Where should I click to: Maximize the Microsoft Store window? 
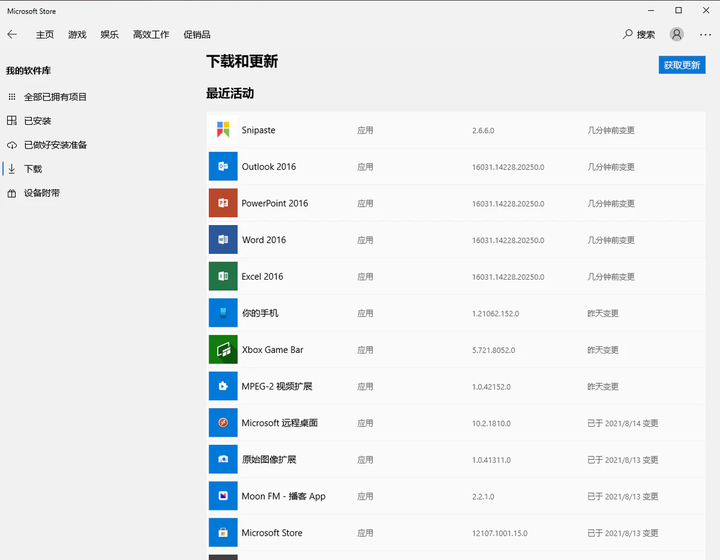[678, 11]
